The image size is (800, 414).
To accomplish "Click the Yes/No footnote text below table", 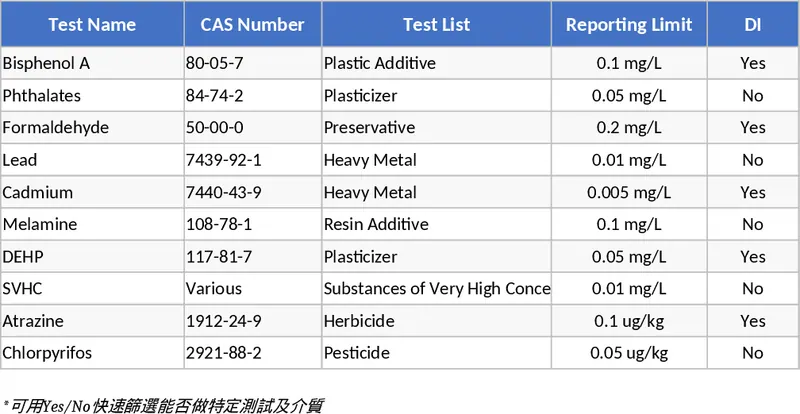I will click(x=163, y=404).
